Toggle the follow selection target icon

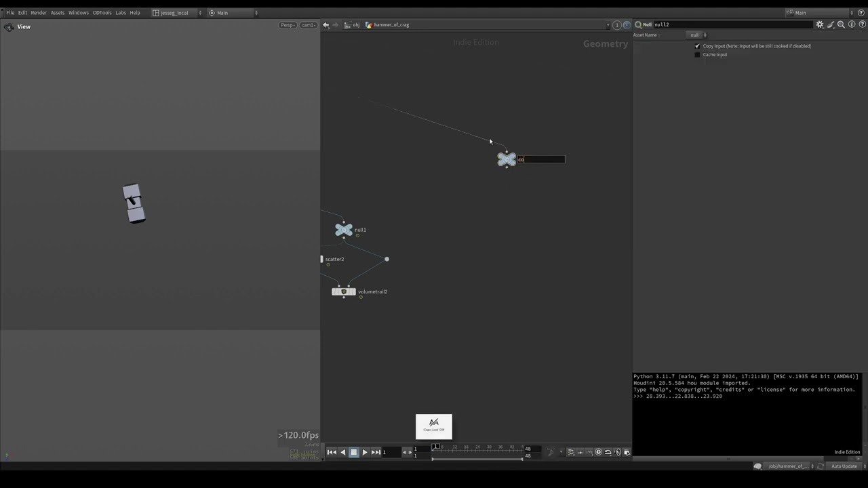click(626, 25)
